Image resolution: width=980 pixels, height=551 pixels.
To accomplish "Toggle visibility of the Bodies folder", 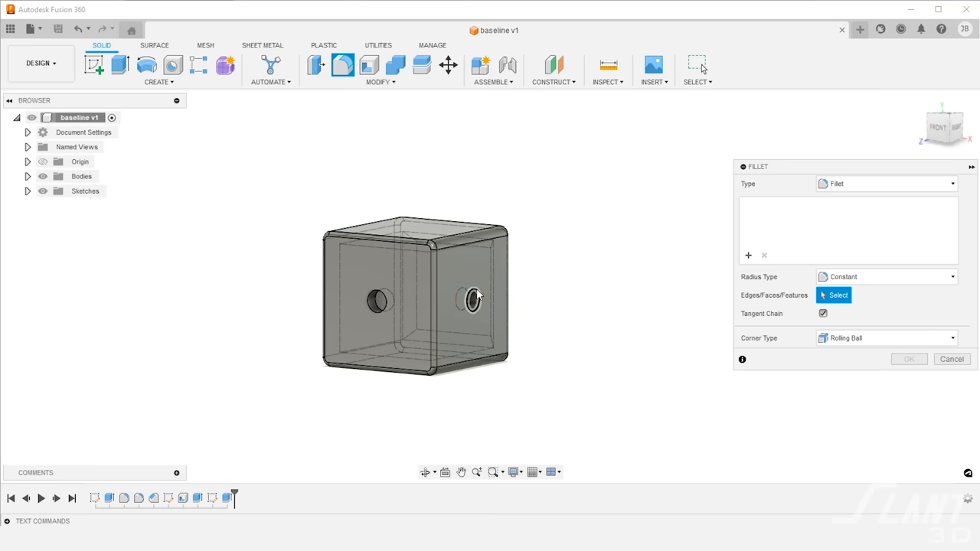I will [x=43, y=176].
